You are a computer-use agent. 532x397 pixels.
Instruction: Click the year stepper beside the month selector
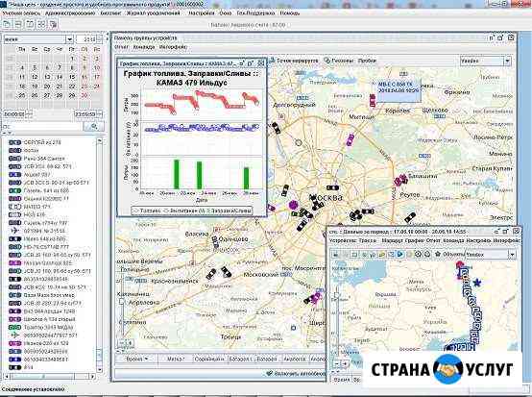[99, 39]
